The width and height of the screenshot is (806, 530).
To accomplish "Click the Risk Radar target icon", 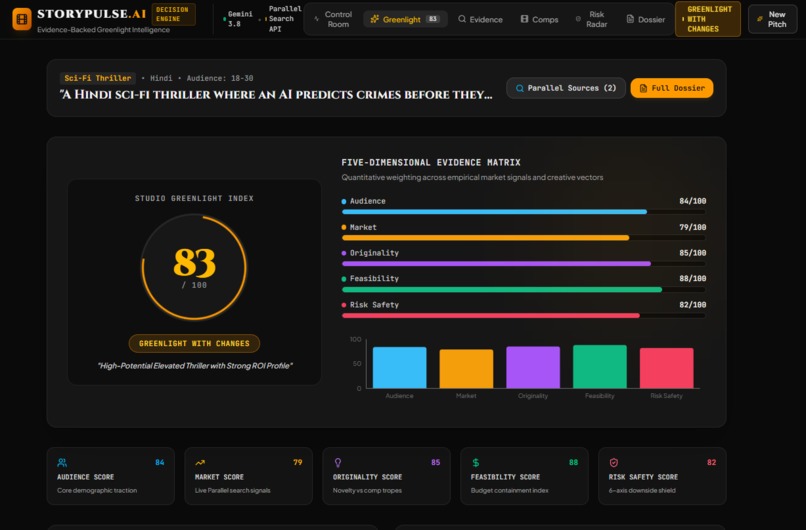I will [578, 19].
